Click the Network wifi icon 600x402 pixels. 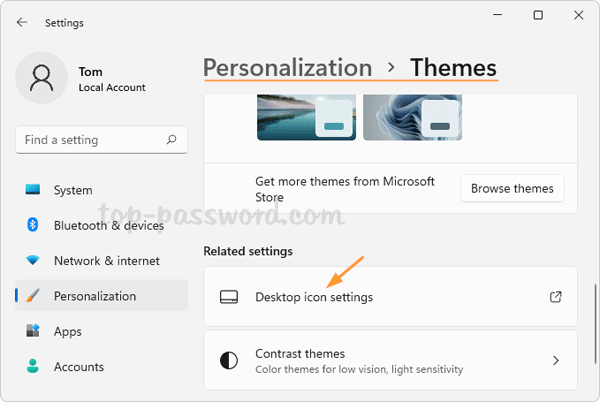tap(33, 261)
